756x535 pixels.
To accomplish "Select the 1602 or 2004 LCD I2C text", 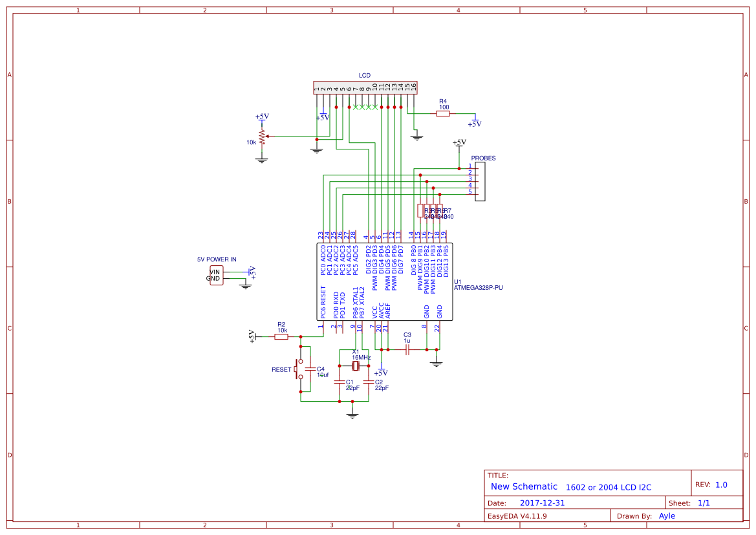I will point(609,487).
